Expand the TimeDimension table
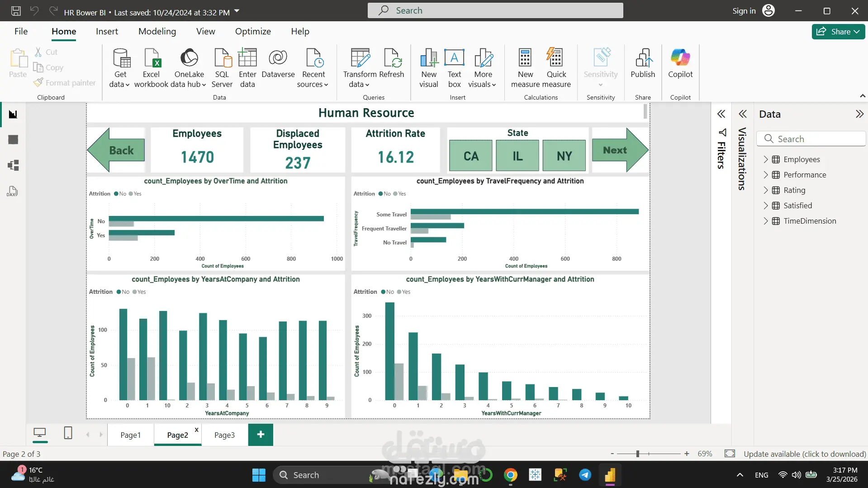The height and width of the screenshot is (488, 868). tap(766, 221)
